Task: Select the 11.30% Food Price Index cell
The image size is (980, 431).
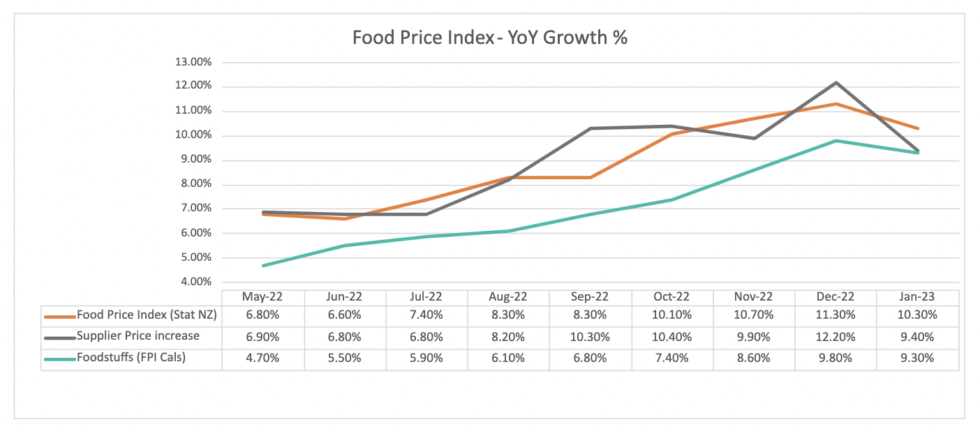Action: pyautogui.click(x=836, y=315)
